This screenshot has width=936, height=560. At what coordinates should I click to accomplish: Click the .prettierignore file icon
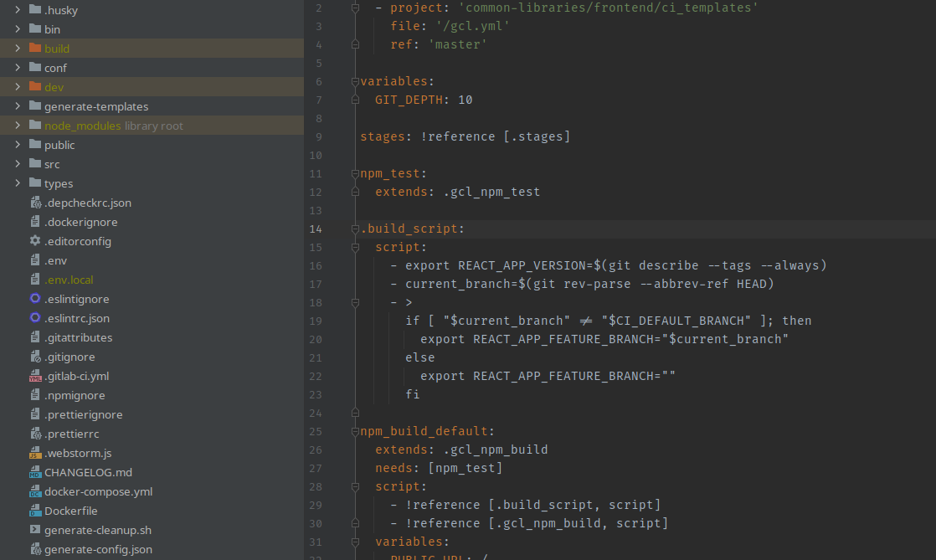35,414
